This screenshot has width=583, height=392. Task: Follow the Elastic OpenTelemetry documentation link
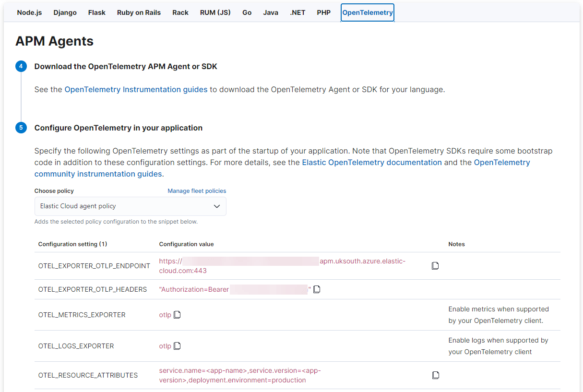click(371, 162)
